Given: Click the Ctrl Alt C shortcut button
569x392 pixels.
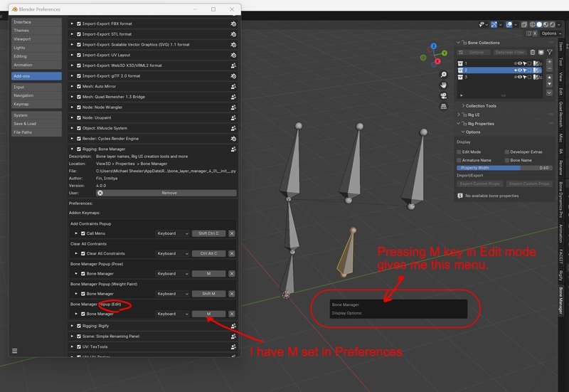Looking at the screenshot, I should (208, 253).
